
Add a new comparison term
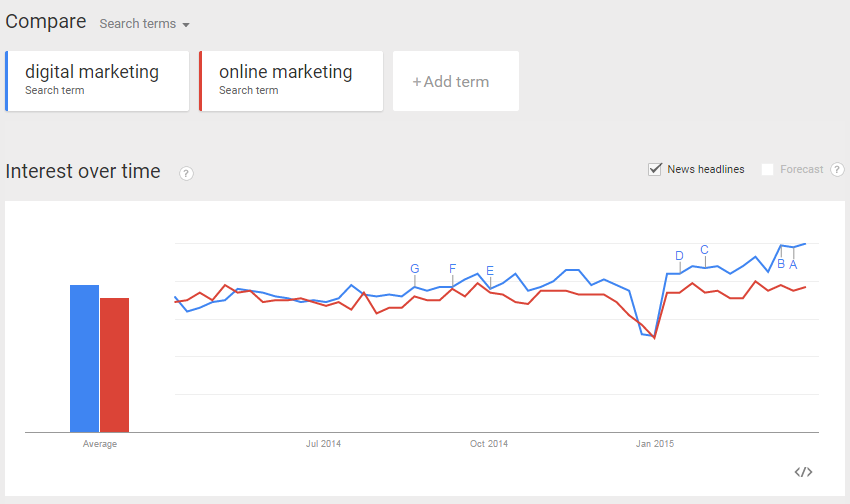pos(456,81)
